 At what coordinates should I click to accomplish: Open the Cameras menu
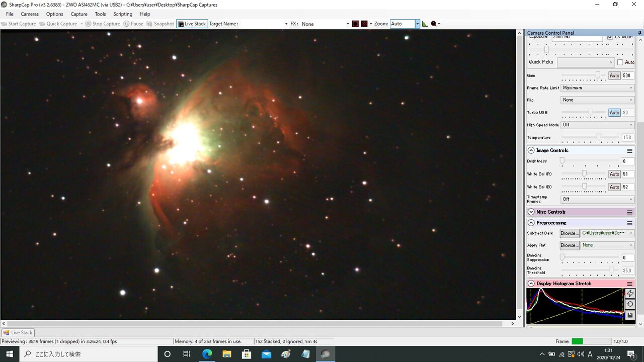point(30,14)
